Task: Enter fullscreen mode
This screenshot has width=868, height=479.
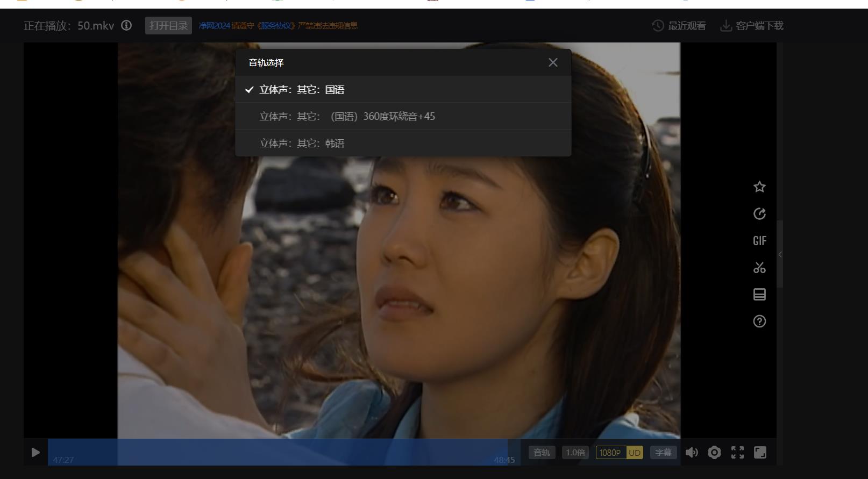Action: pyautogui.click(x=737, y=453)
